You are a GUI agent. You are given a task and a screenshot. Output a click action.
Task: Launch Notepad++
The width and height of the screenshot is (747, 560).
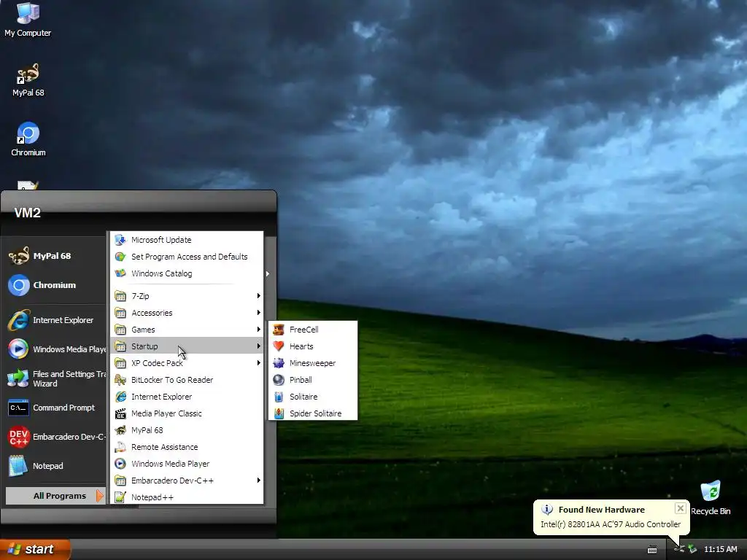coord(187,497)
